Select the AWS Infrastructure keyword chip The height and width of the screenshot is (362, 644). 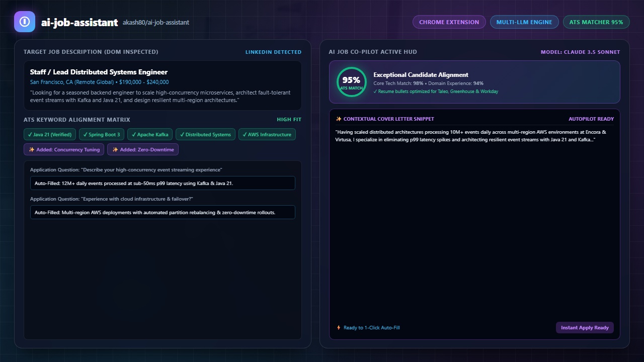tap(267, 135)
